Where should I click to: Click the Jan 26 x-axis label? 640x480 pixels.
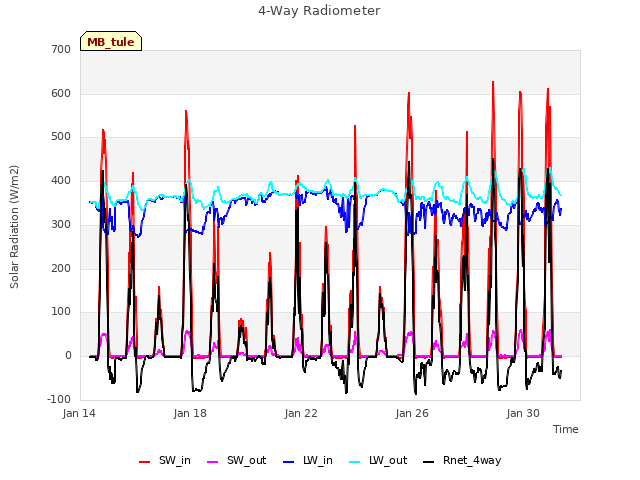click(x=412, y=413)
